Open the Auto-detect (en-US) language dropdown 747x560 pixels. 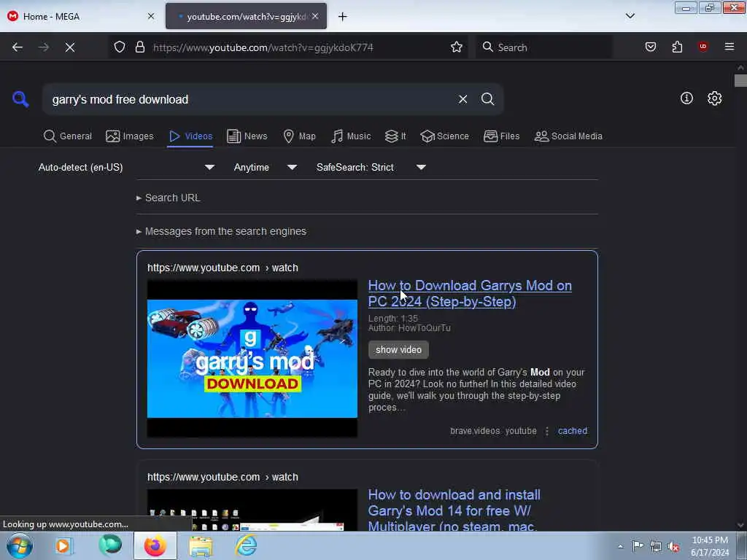[x=126, y=167]
